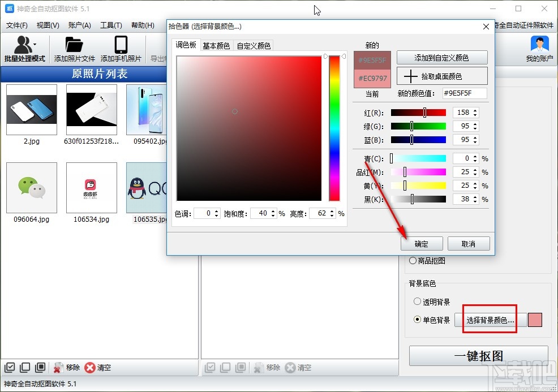
Task: Click 拾取桌面颜色 crosshair button
Action: pyautogui.click(x=441, y=76)
